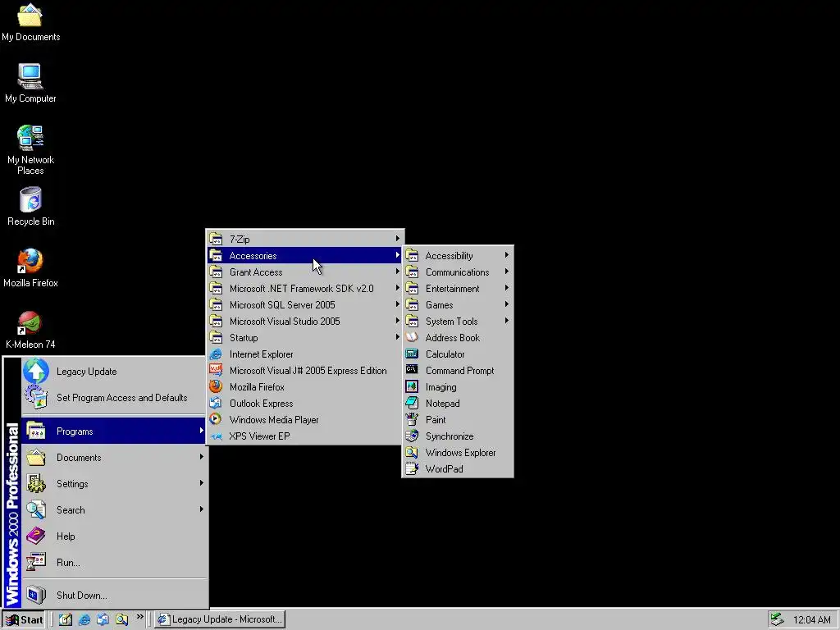Viewport: 840px width, 630px height.
Task: Click the Windows Explorer icon
Action: (412, 452)
